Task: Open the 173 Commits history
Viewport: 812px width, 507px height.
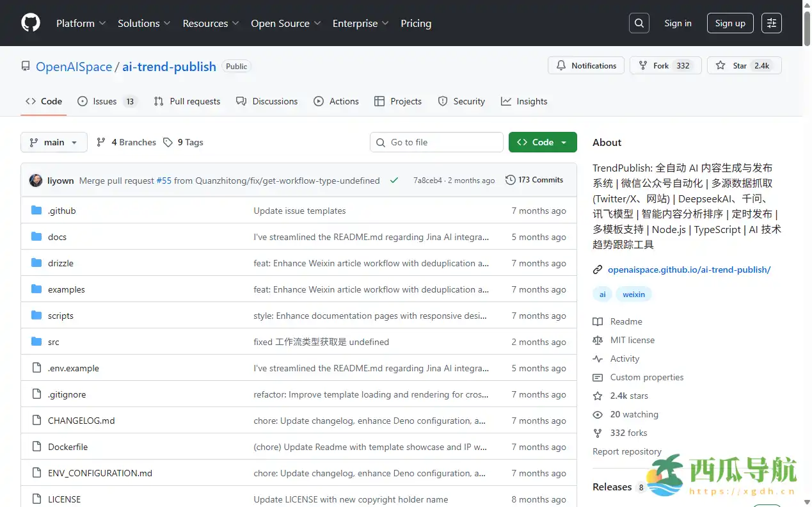Action: 534,180
